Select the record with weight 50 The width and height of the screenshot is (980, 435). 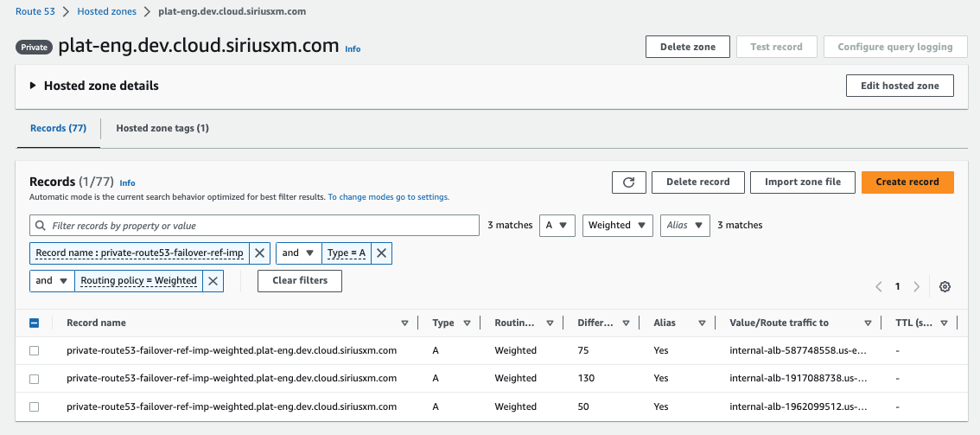pos(35,406)
